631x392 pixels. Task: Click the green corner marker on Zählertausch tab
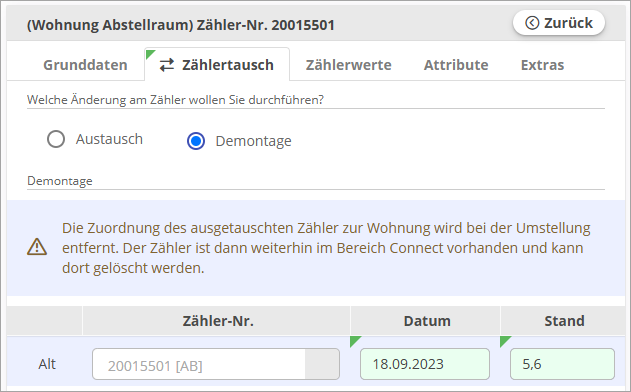150,54
